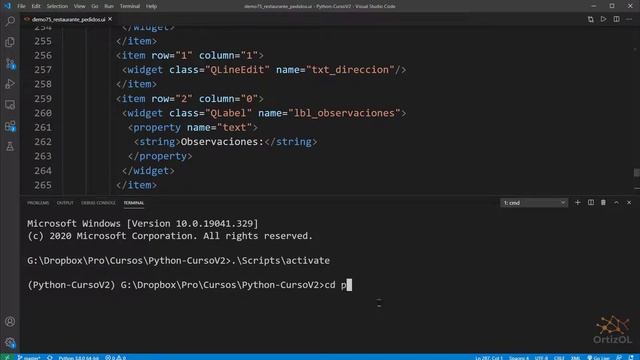
Task: Create a new terminal with plus icon
Action: (578, 202)
